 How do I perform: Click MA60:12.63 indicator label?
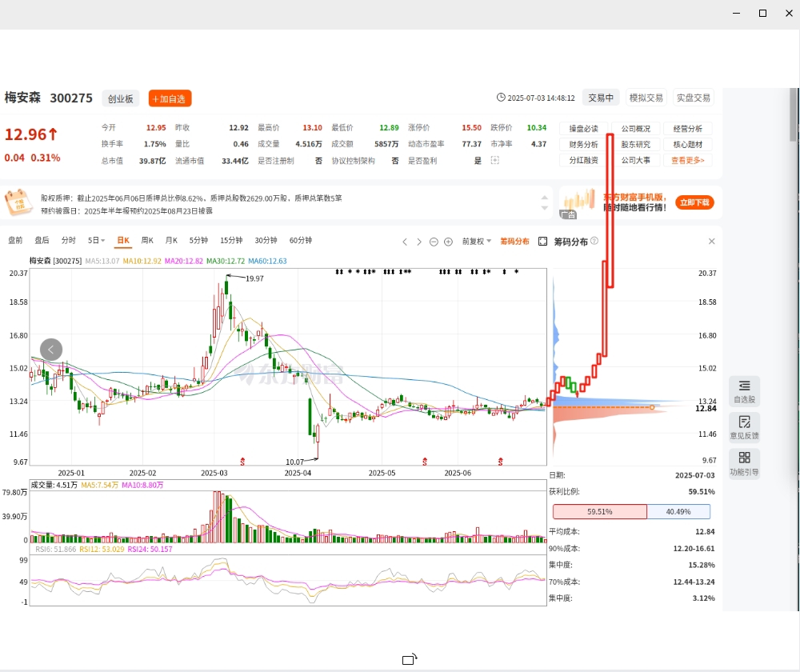[267, 261]
